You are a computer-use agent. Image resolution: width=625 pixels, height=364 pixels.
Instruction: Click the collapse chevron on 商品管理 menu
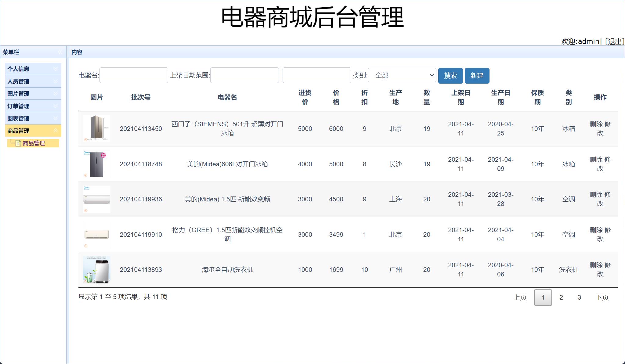pos(56,131)
